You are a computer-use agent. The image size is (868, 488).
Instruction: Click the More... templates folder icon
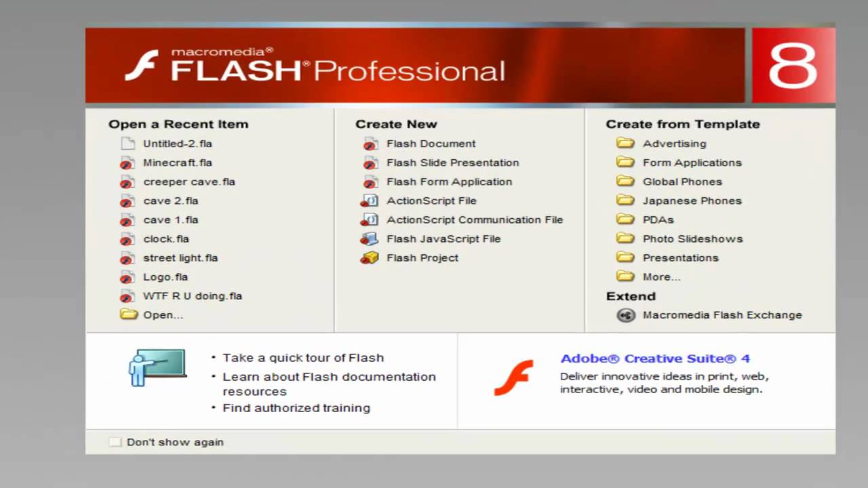pyautogui.click(x=625, y=276)
